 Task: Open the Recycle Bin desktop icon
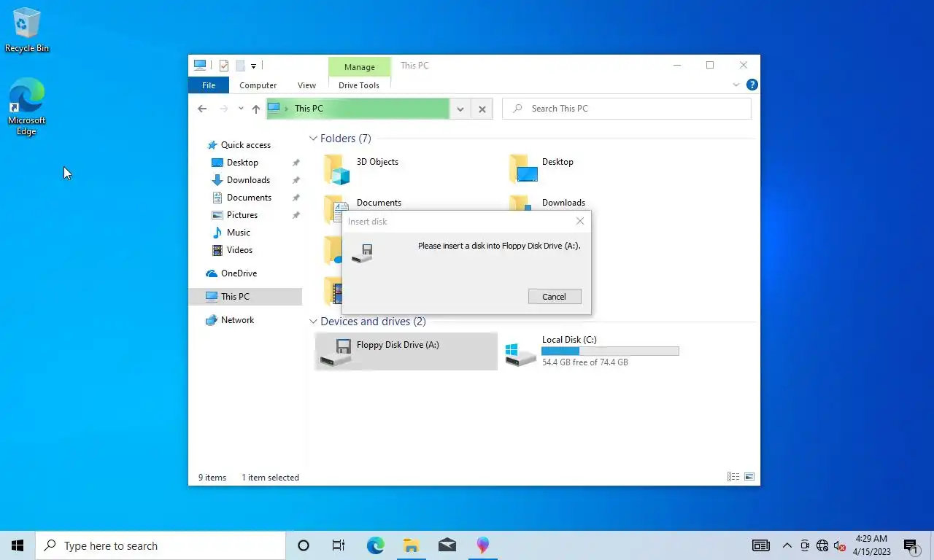[27, 30]
